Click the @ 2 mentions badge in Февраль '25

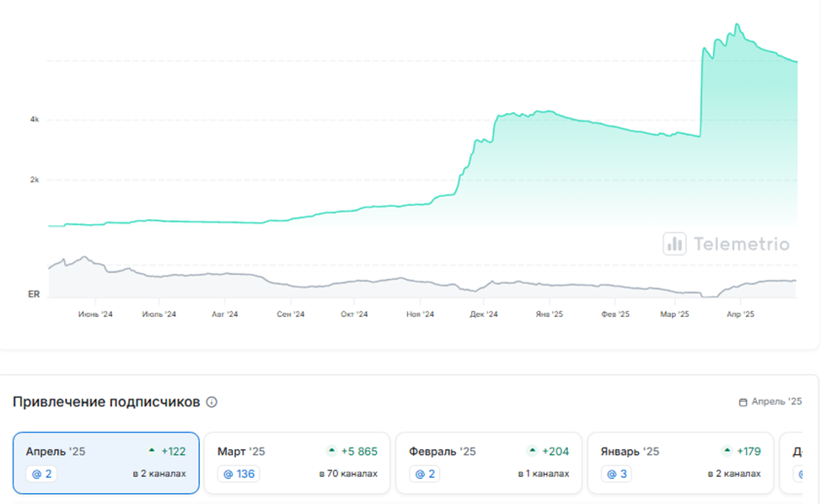tap(425, 475)
